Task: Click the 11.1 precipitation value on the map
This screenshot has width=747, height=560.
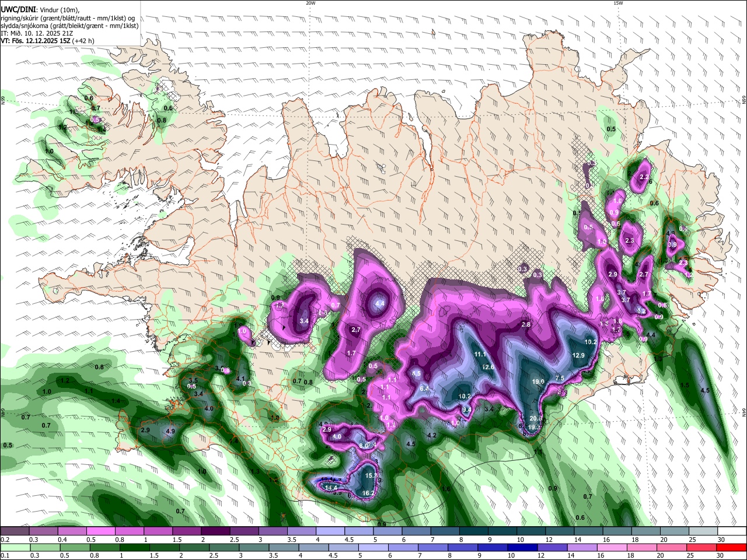Action: click(x=480, y=354)
